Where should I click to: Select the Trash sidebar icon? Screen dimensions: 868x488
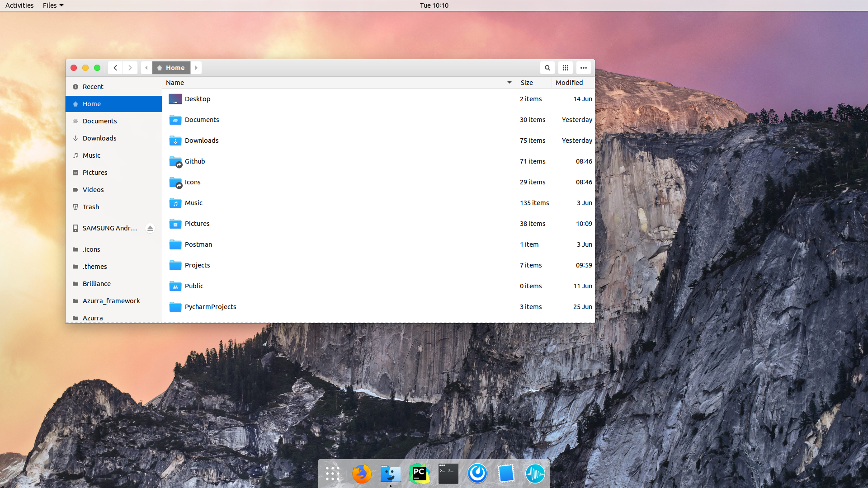click(75, 206)
